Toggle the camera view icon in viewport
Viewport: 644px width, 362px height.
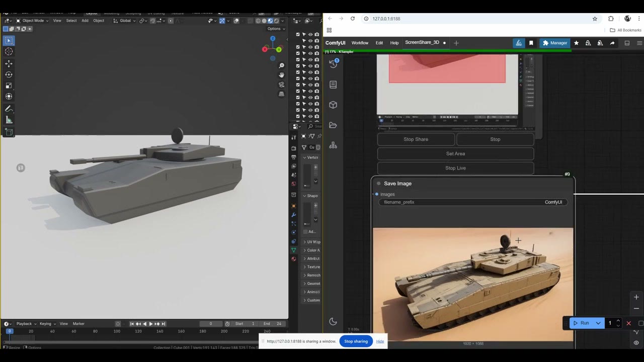tap(281, 84)
